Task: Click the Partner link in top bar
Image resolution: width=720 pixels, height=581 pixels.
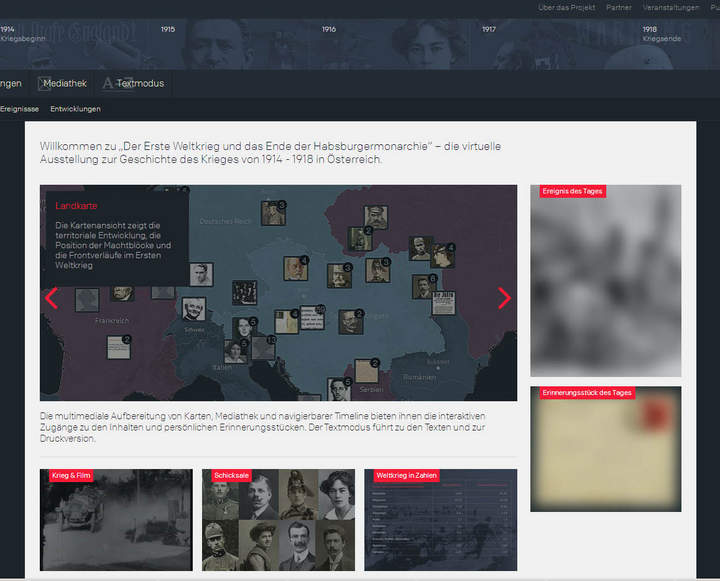Action: click(x=619, y=7)
